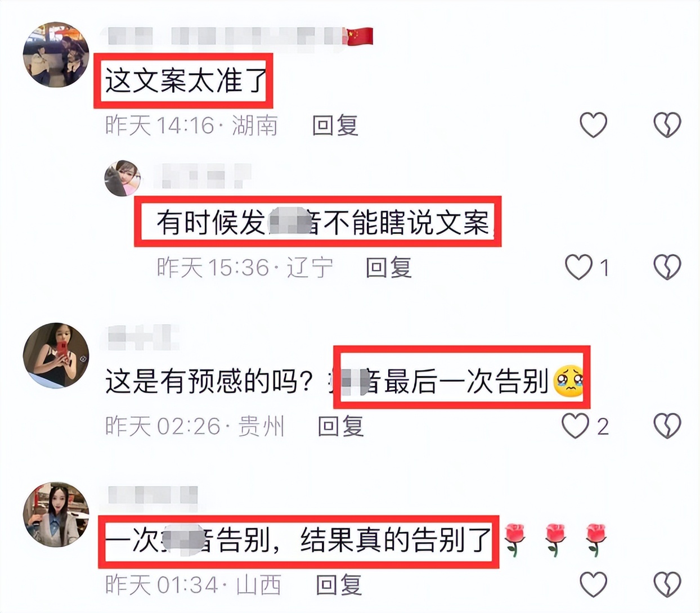700x613 pixels.
Task: Like the Hunan comment with heart icon
Action: pyautogui.click(x=594, y=125)
